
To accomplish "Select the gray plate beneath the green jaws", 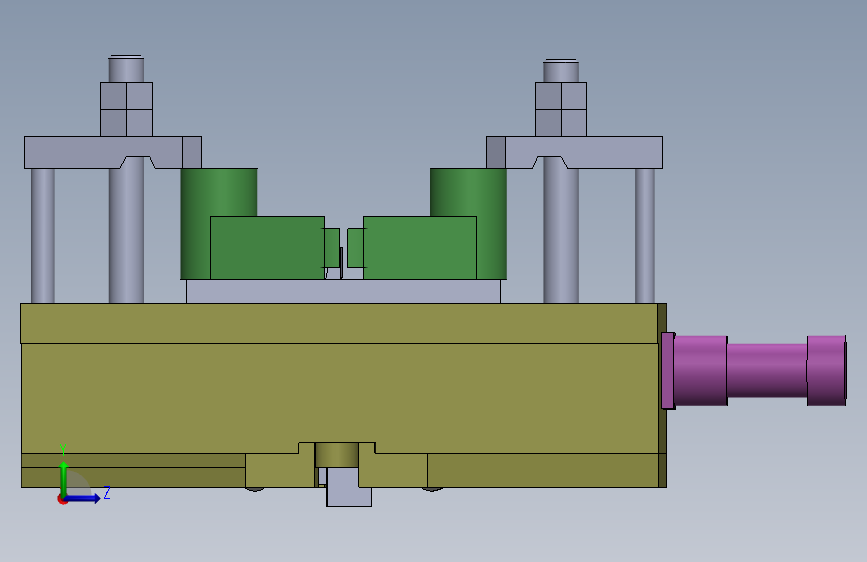I will point(343,291).
